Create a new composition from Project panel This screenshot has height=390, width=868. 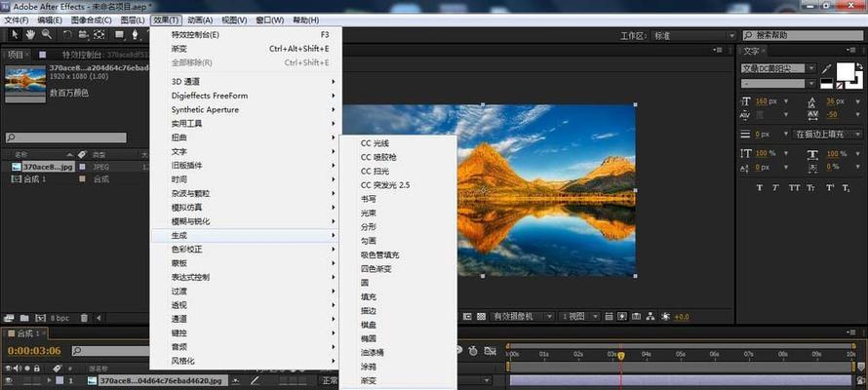coord(40,318)
